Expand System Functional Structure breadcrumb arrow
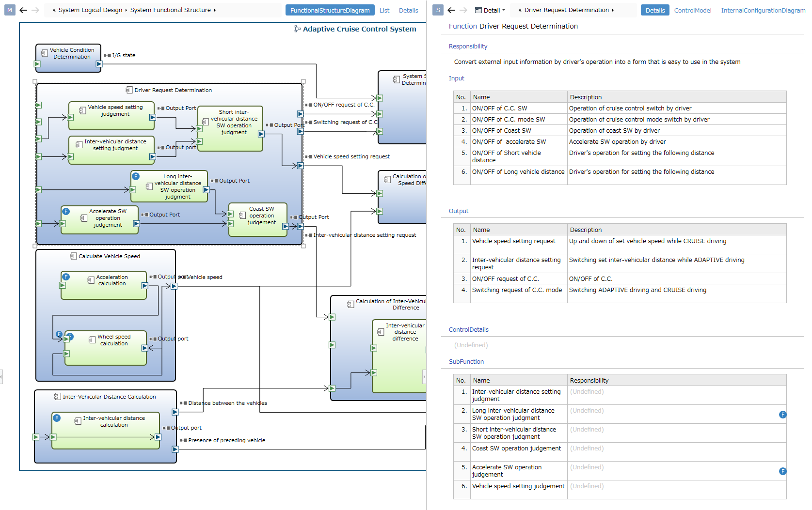 215,10
